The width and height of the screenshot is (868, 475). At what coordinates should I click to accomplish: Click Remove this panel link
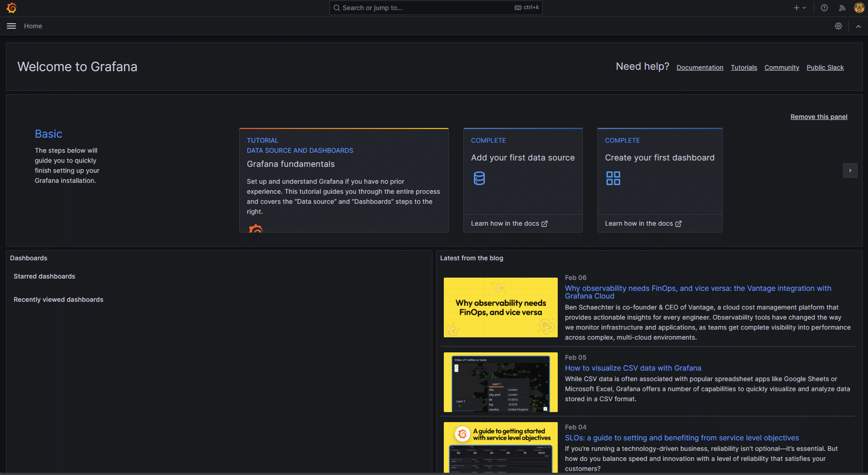coord(819,117)
